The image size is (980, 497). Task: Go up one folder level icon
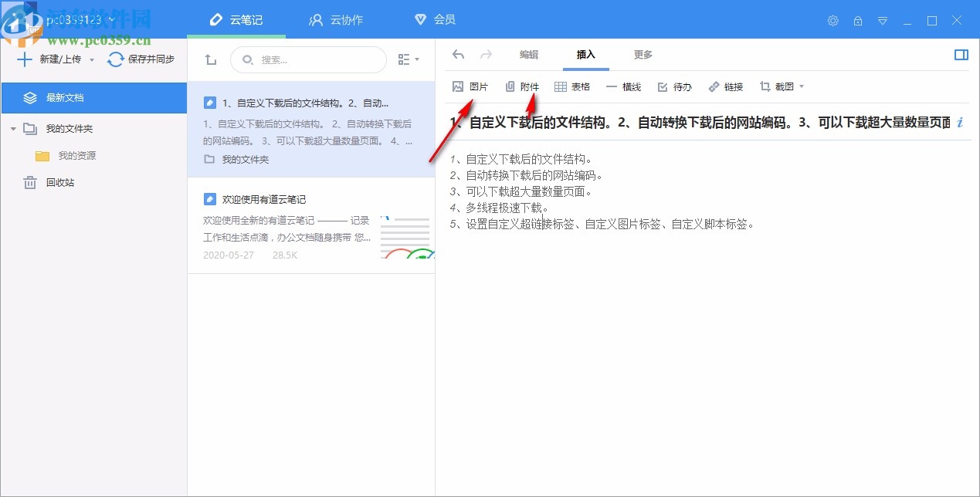click(211, 59)
